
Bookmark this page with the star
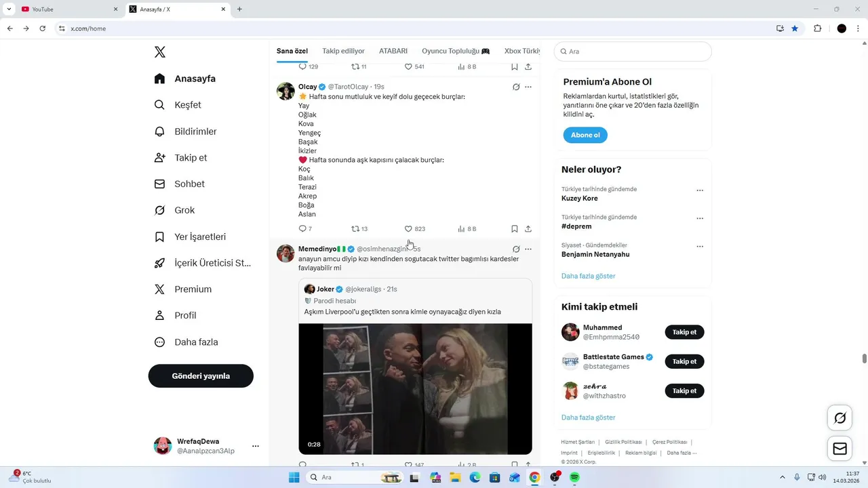[795, 28]
